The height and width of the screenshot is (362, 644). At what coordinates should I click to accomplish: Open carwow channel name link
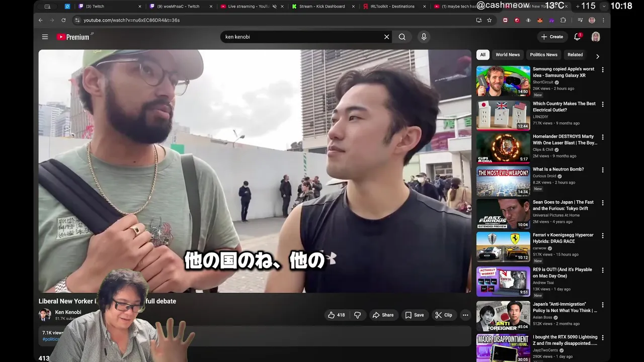coord(539,248)
